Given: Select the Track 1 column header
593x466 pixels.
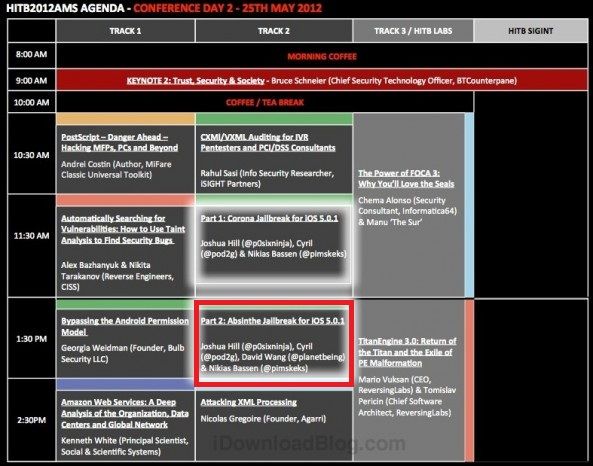Looking at the screenshot, I should tap(126, 31).
